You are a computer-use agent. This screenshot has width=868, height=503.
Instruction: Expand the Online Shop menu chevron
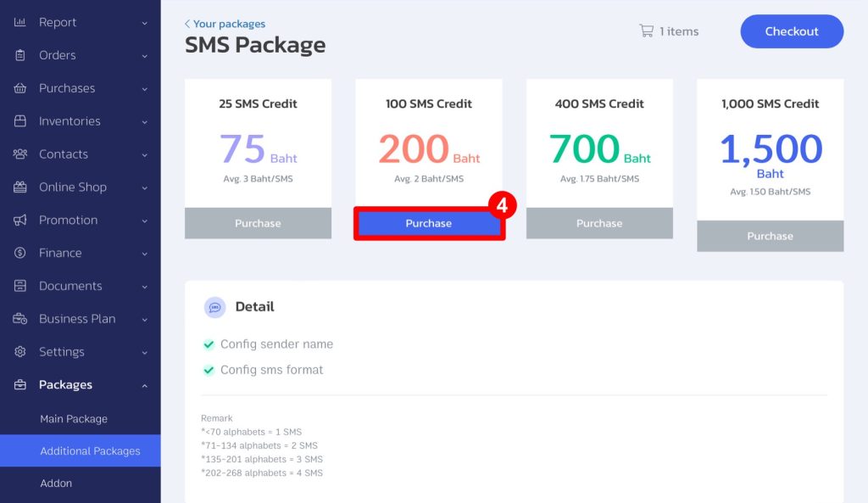pyautogui.click(x=144, y=187)
